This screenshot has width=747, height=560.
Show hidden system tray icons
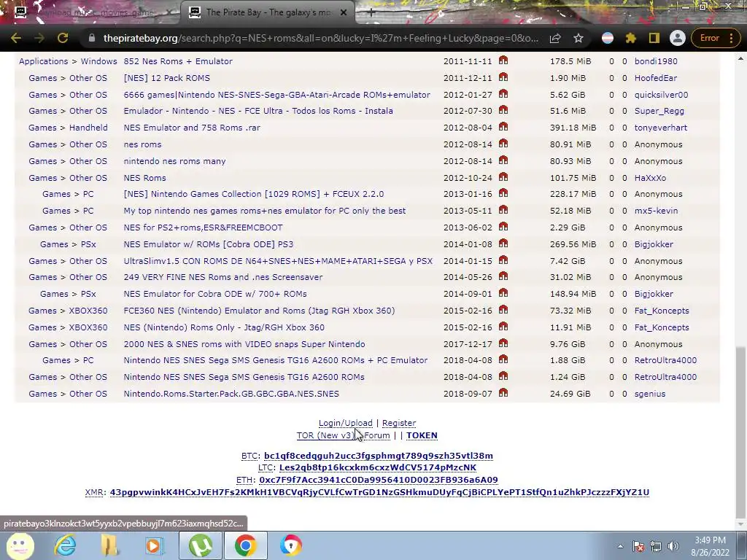pos(620,546)
